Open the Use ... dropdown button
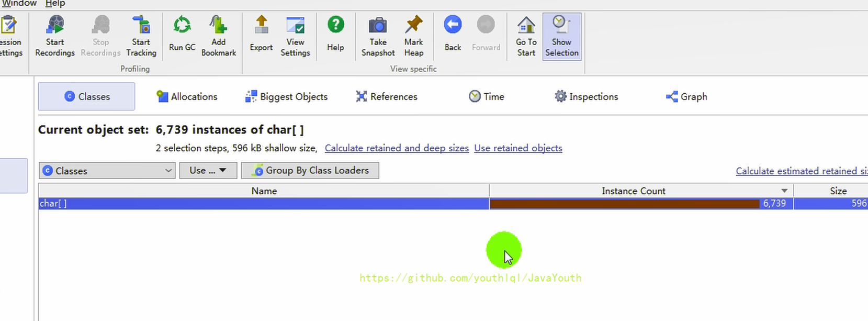Screen dimensions: 868x321 tap(208, 171)
